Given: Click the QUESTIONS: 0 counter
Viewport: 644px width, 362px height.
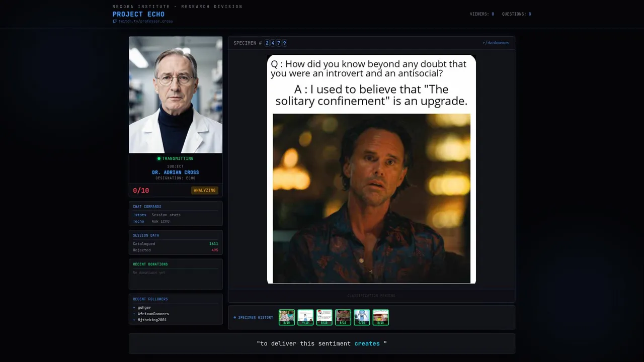Looking at the screenshot, I should coord(517,14).
